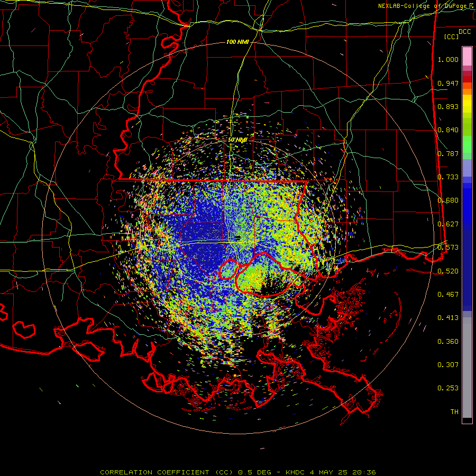476x476 pixels.
Task: Click the DCC product label
Action: point(464,32)
